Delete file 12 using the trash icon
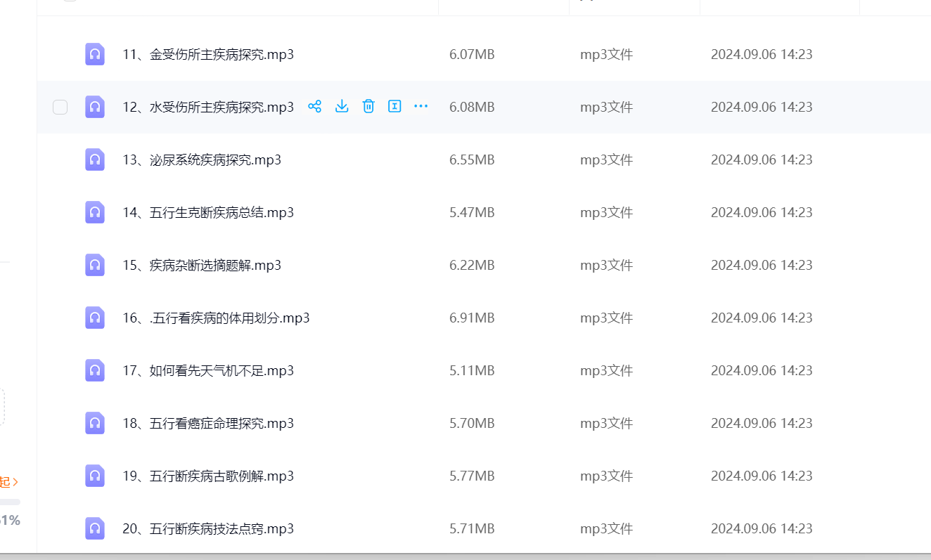 tap(368, 107)
